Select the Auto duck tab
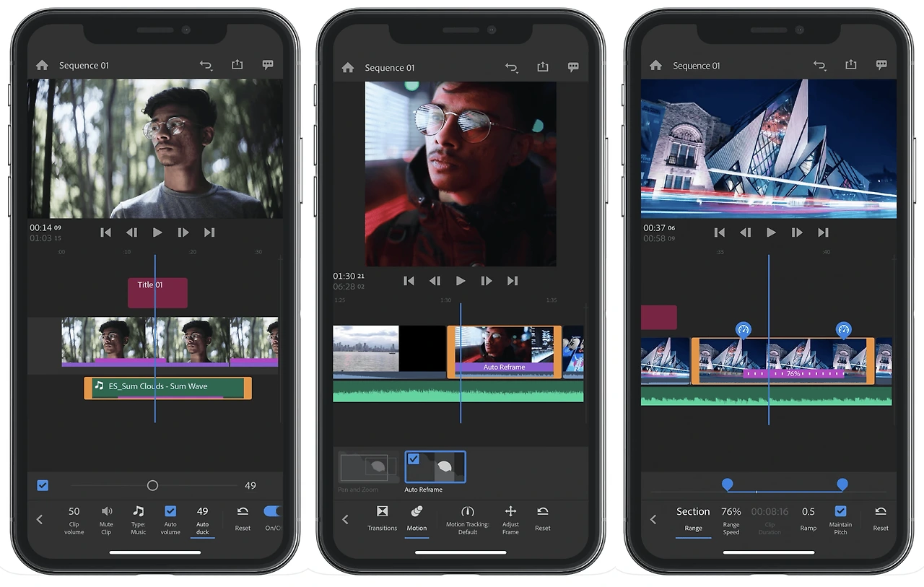Image resolution: width=924 pixels, height=587 pixels. (203, 521)
